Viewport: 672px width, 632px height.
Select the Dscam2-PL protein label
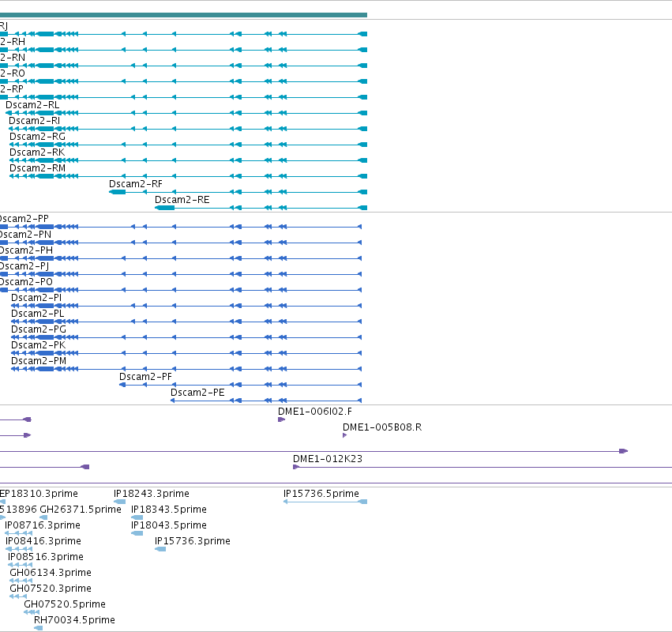point(38,314)
